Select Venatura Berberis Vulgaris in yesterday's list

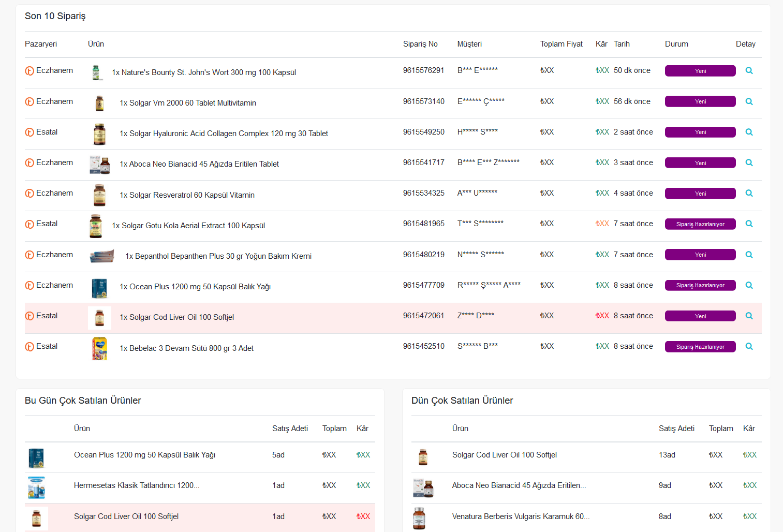(521, 516)
